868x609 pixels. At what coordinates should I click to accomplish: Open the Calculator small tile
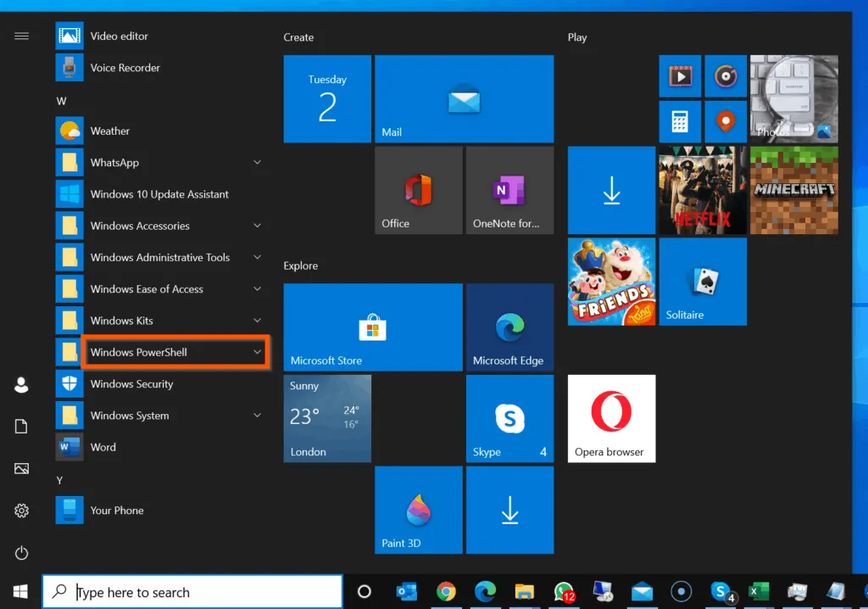680,121
